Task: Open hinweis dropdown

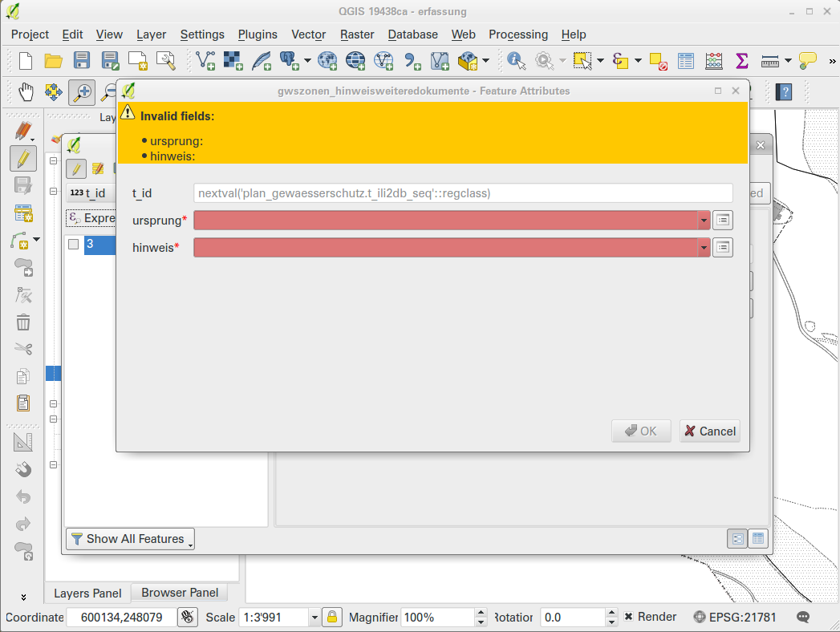Action: [x=704, y=248]
